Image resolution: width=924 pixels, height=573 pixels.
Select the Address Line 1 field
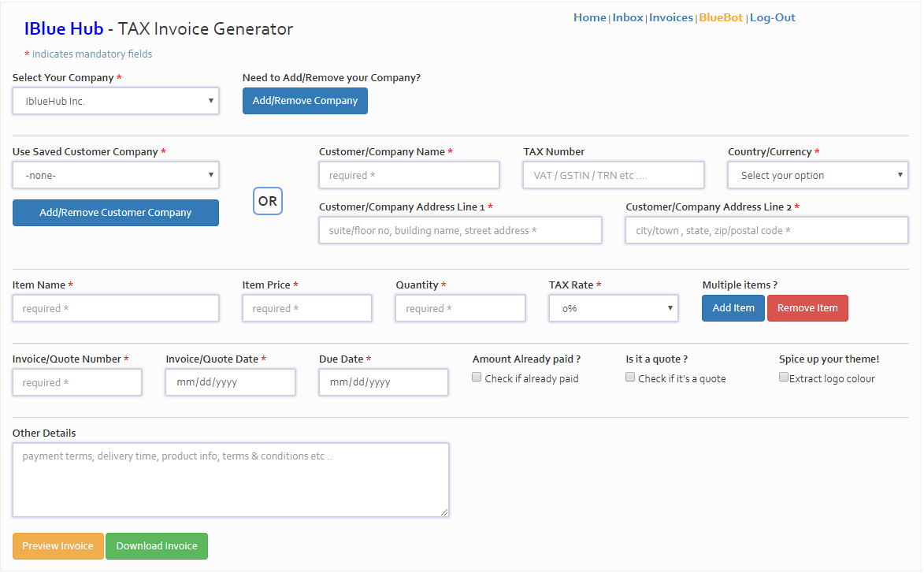tap(460, 230)
